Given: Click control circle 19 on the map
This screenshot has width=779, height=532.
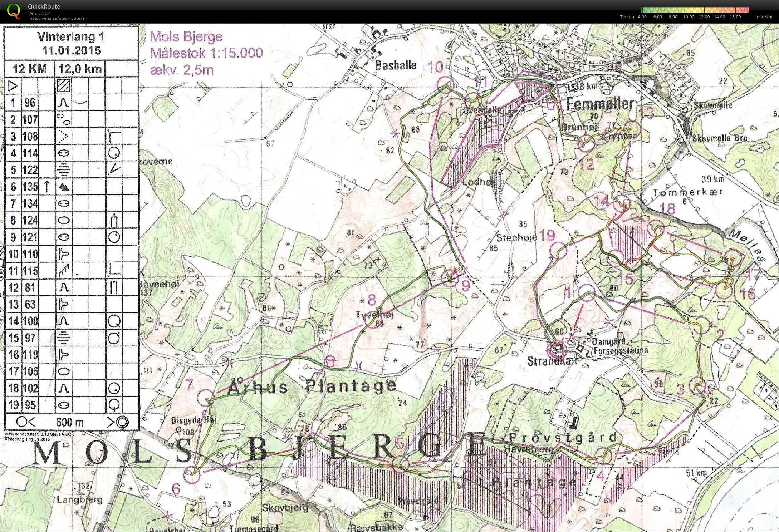Looking at the screenshot, I should point(559,251).
